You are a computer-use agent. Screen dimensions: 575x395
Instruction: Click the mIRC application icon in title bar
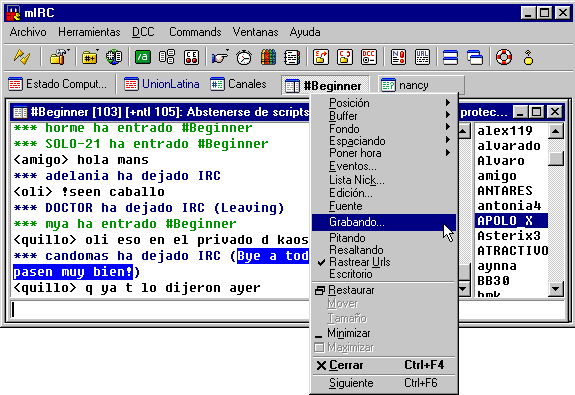click(x=14, y=13)
